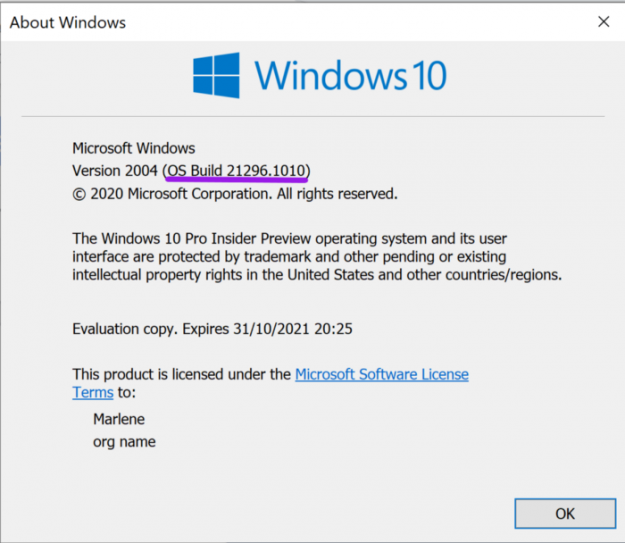The height and width of the screenshot is (543, 625).
Task: Close the About Windows dialog
Action: [603, 22]
